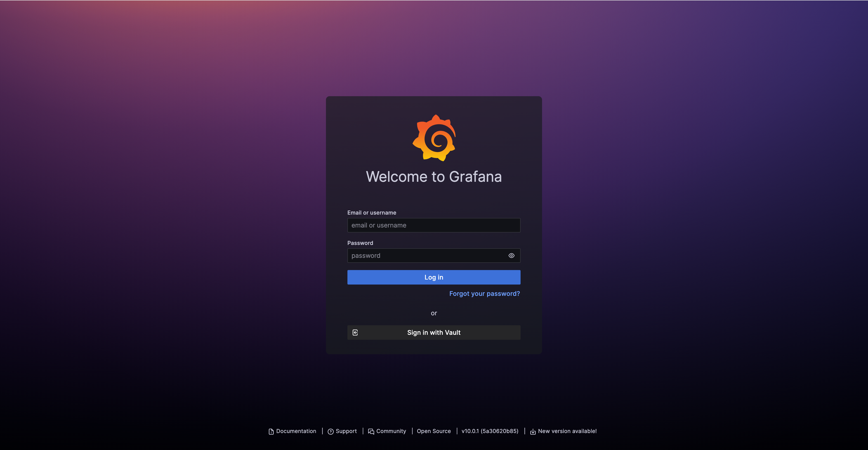Click the email or username field

click(x=434, y=225)
